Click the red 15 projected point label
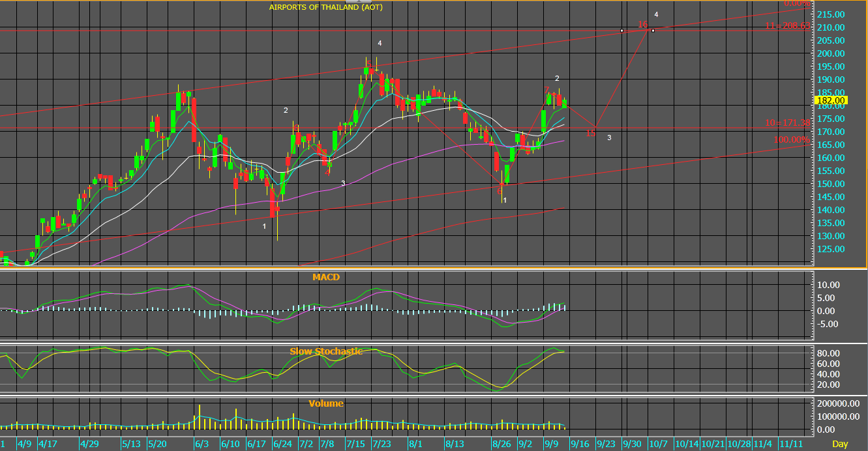This screenshot has height=451, width=868. [590, 134]
